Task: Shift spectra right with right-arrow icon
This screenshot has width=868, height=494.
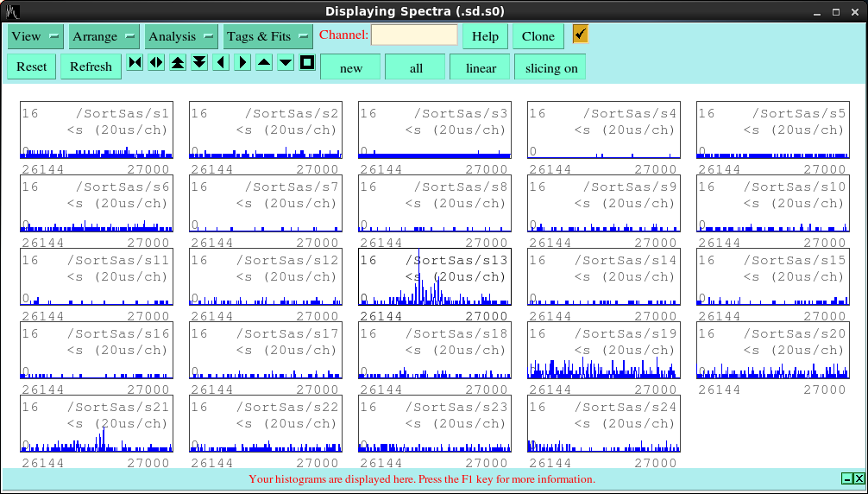Action: tap(242, 62)
